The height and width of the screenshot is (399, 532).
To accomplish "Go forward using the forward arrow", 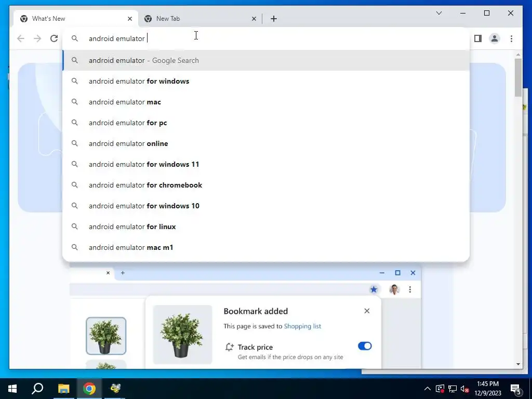I will (37, 38).
